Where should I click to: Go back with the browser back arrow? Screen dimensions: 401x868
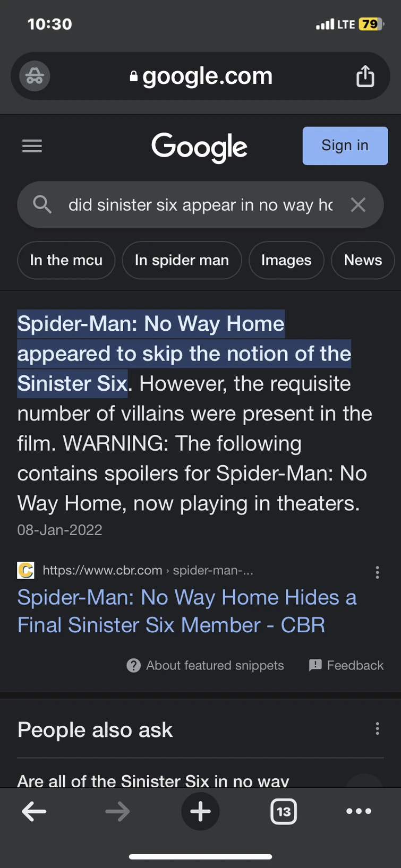tap(34, 811)
